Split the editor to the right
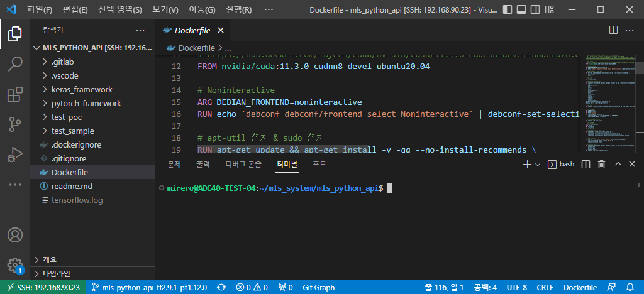The width and height of the screenshot is (644, 294). 613,30
